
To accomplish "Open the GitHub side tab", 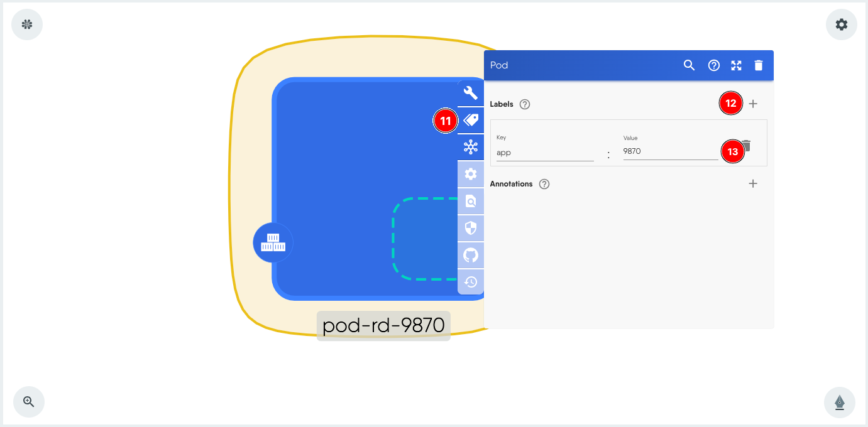I will 470,255.
